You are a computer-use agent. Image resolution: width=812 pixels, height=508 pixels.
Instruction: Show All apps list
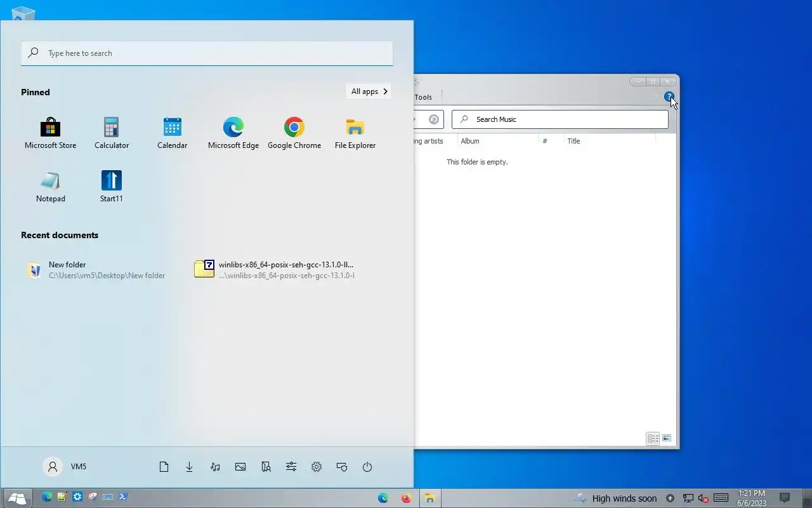(x=369, y=91)
